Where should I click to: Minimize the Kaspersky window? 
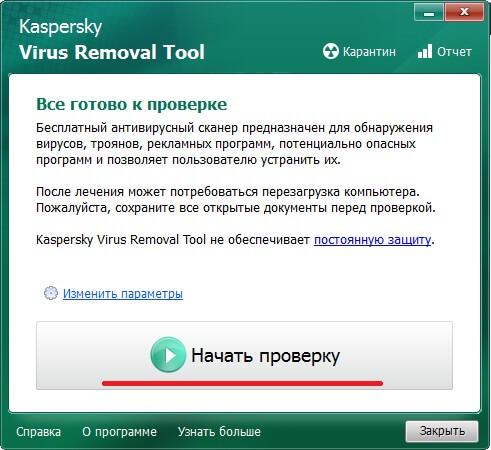(x=429, y=13)
